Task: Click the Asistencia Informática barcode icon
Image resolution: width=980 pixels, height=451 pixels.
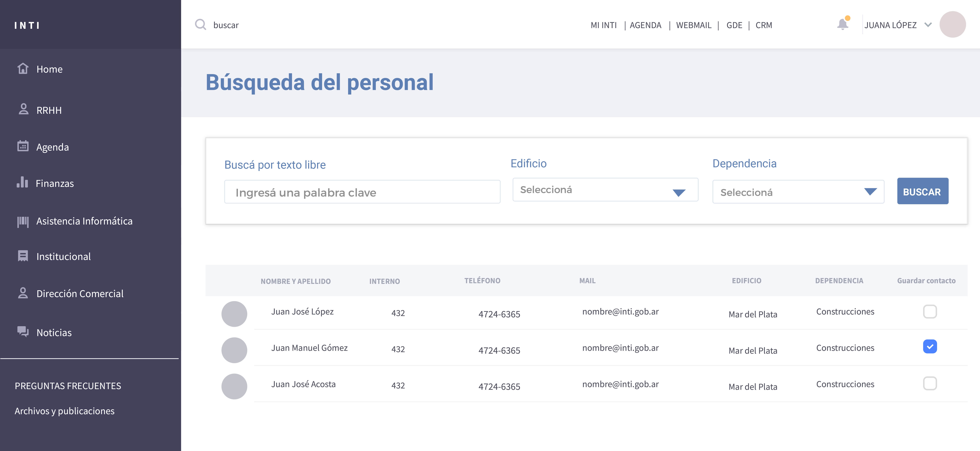Action: tap(23, 221)
